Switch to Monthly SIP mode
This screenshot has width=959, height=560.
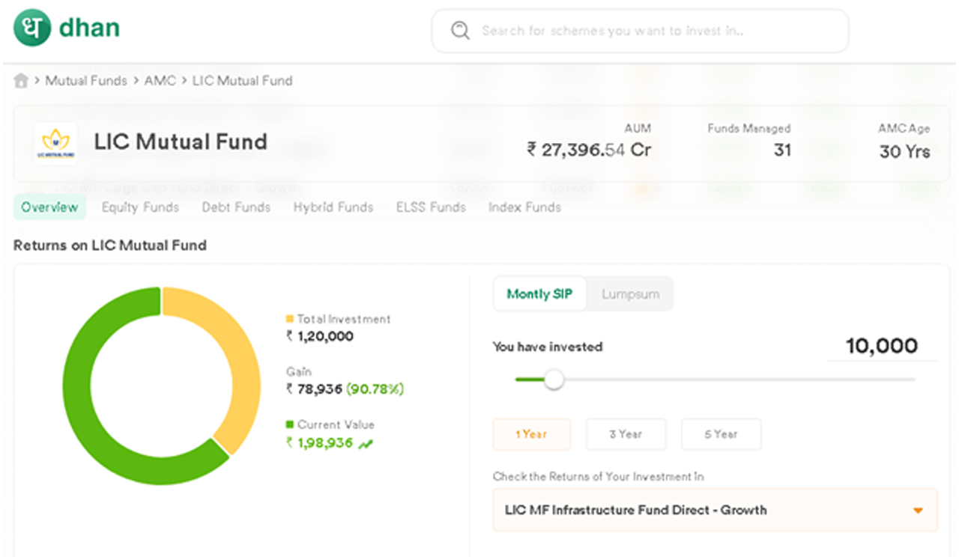[x=539, y=293]
